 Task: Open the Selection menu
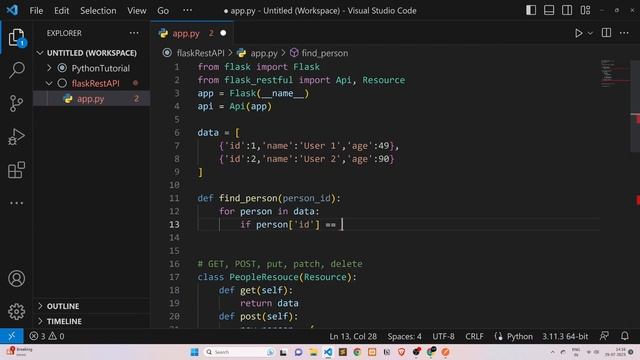tap(98, 10)
